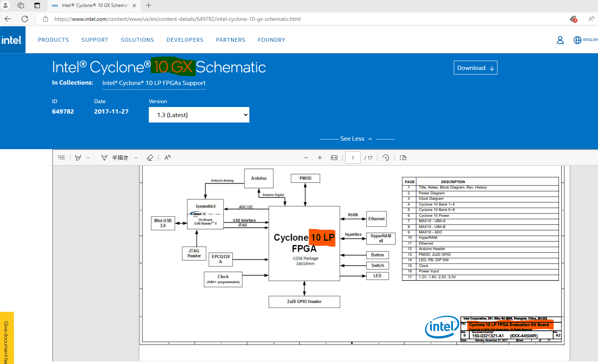Zoom in the PDF with plus icon

click(x=320, y=158)
